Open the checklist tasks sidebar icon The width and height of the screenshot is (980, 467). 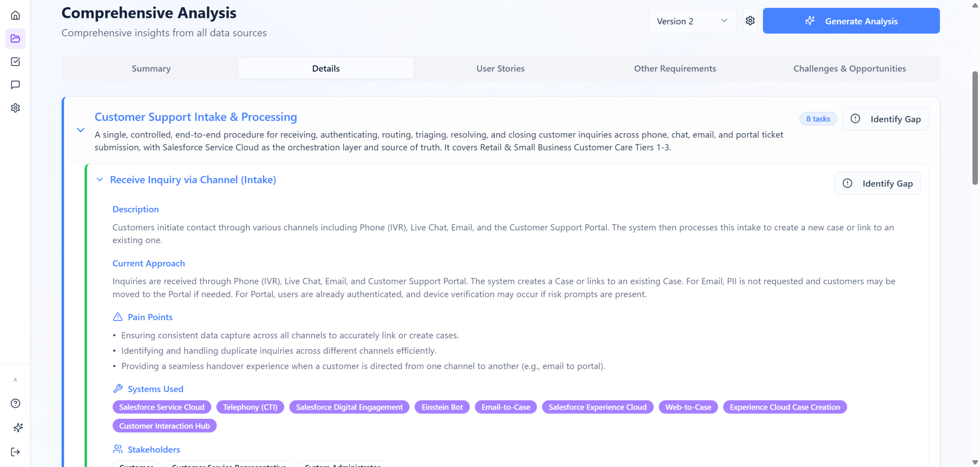(15, 62)
